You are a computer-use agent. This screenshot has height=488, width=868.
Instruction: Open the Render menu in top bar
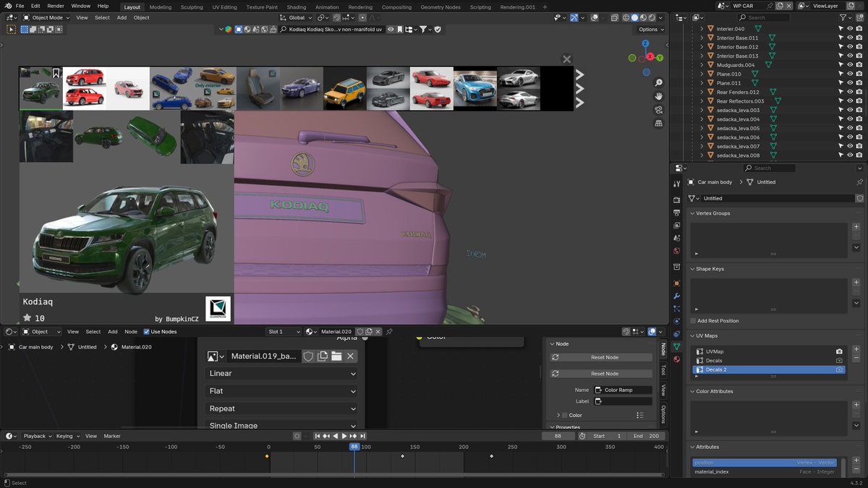point(56,6)
